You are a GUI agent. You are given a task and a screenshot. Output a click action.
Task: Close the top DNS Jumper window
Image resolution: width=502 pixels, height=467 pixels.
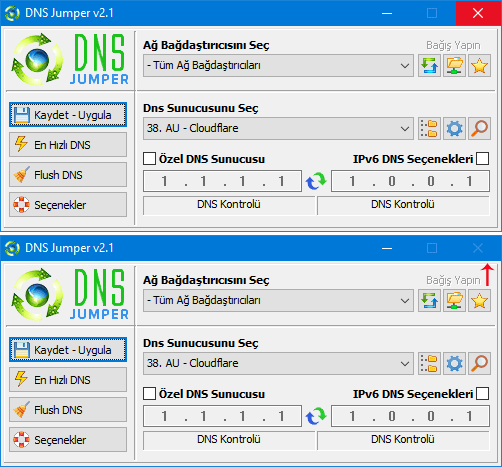[478, 13]
